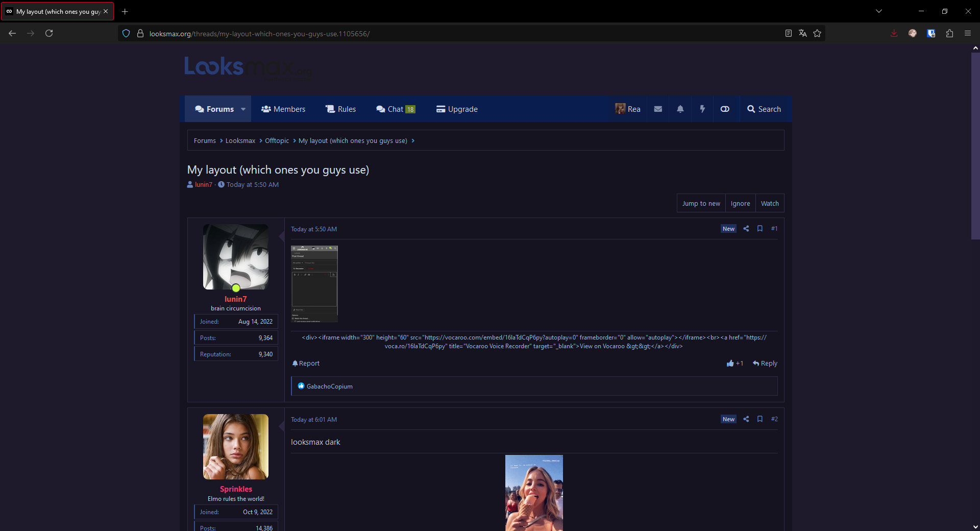
Task: Open the attached screenshot thumbnail in post #1
Action: [x=314, y=284]
